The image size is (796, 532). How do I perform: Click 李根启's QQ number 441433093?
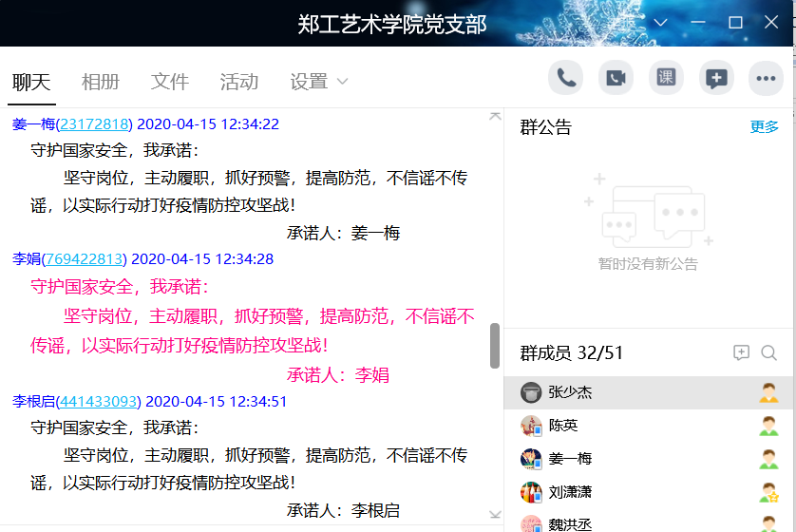[x=99, y=401]
